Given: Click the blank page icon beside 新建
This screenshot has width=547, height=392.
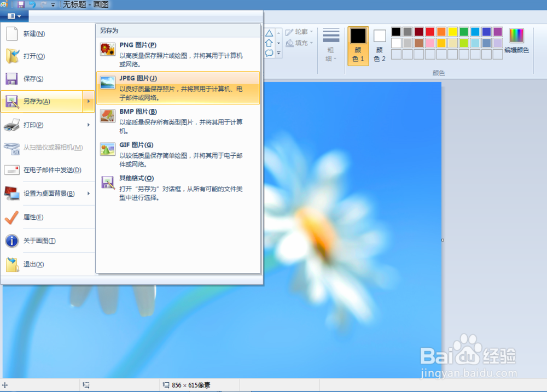Looking at the screenshot, I should click(12, 34).
